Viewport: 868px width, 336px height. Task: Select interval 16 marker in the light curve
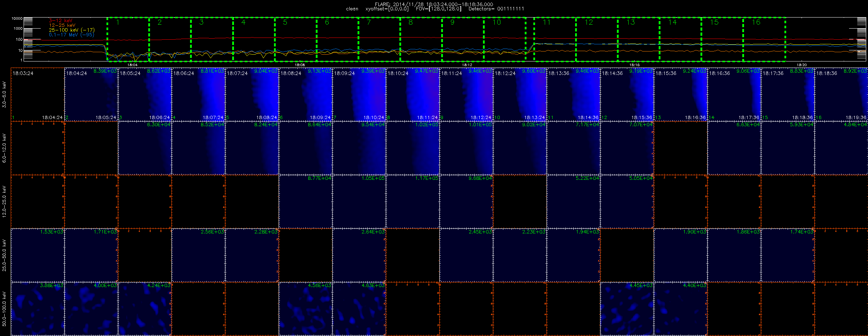(x=756, y=22)
